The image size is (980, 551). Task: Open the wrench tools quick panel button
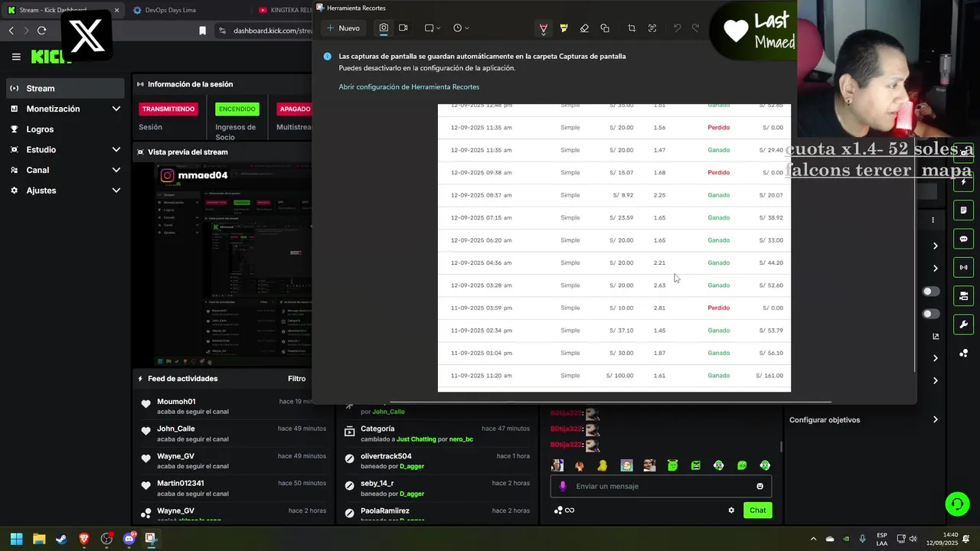coord(963,324)
